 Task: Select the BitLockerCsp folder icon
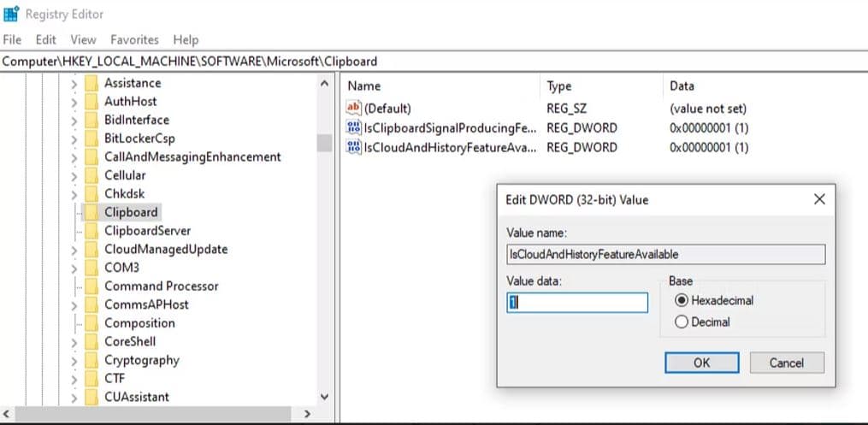[x=92, y=139]
